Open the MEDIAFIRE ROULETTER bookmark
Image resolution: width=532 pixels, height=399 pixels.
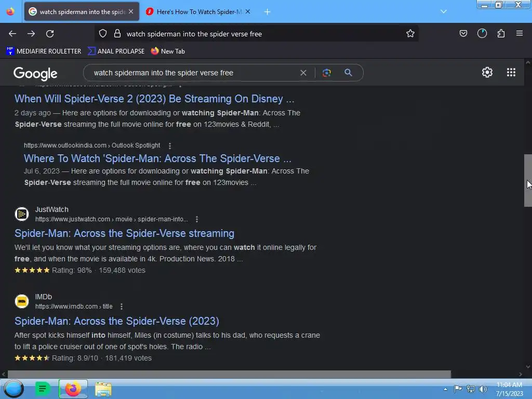44,51
